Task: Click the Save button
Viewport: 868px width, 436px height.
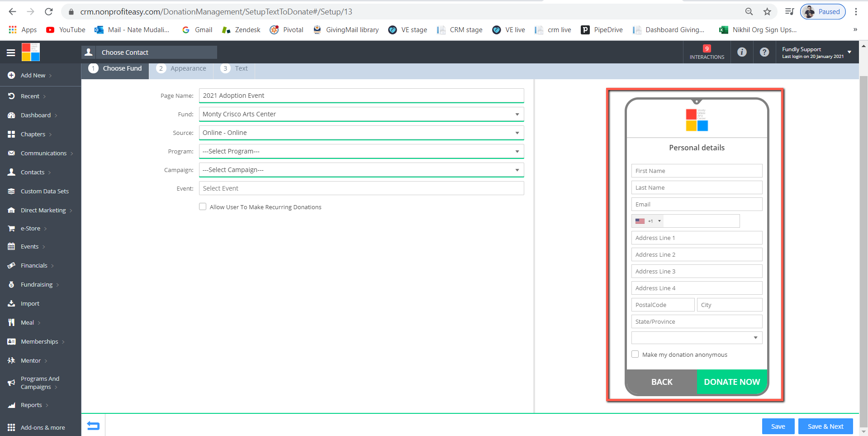Action: [x=778, y=426]
